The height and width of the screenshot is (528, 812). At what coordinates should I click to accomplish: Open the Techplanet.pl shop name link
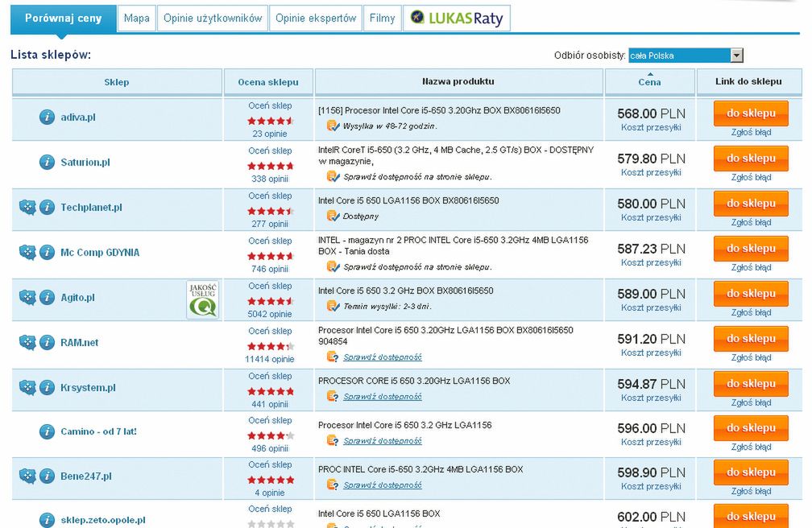click(x=91, y=207)
